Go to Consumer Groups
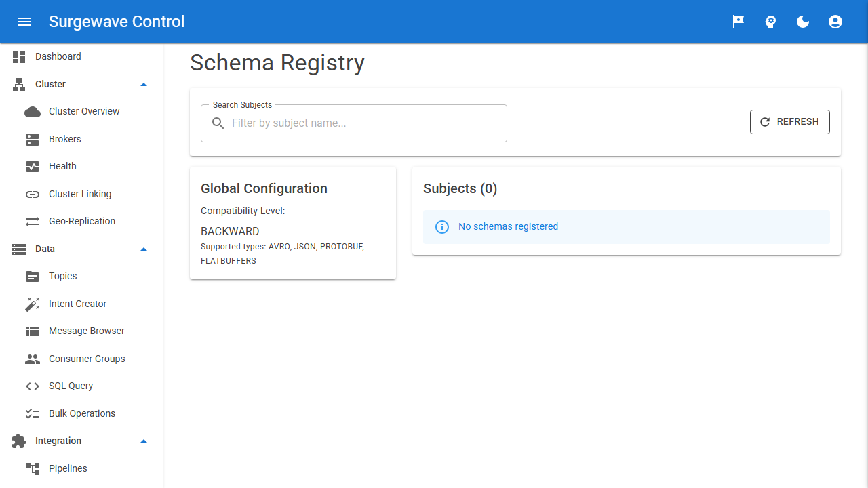The height and width of the screenshot is (488, 868). click(x=81, y=359)
